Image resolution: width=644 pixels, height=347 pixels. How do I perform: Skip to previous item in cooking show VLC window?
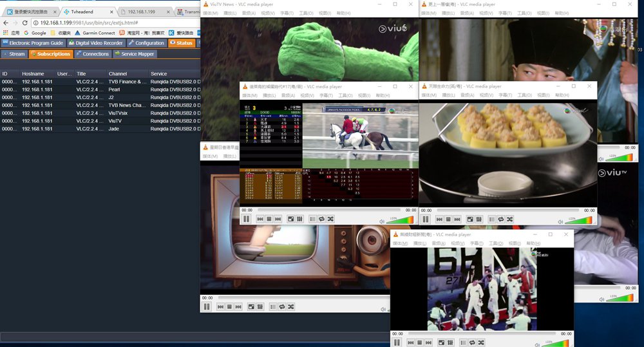coord(439,219)
